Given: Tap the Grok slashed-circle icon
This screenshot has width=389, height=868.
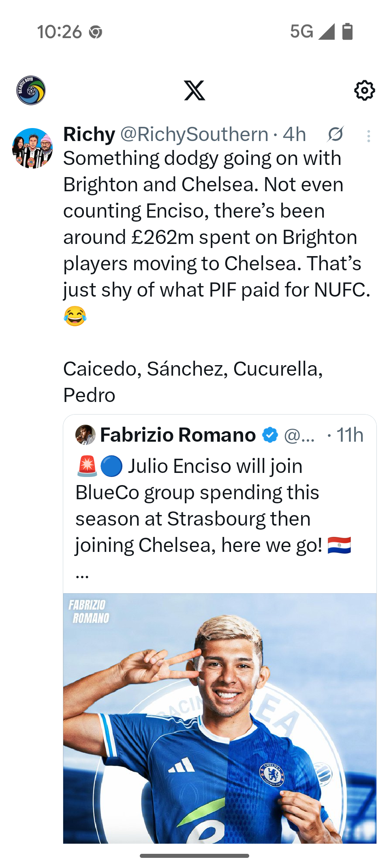Looking at the screenshot, I should [336, 135].
